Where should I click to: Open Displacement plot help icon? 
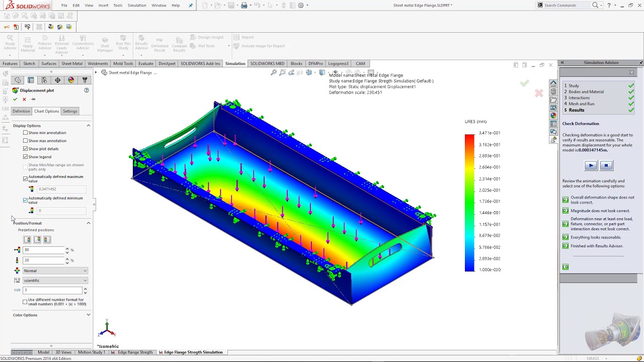coord(87,90)
